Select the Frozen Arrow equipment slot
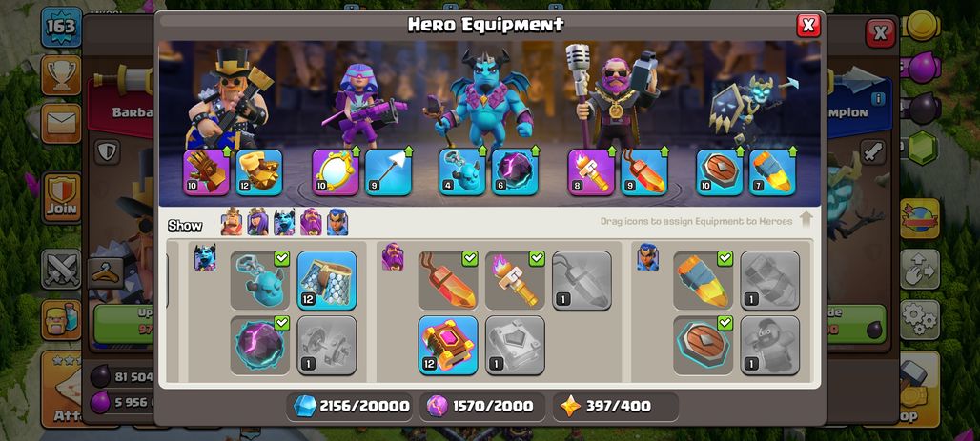Image resolution: width=980 pixels, height=441 pixels. click(388, 172)
